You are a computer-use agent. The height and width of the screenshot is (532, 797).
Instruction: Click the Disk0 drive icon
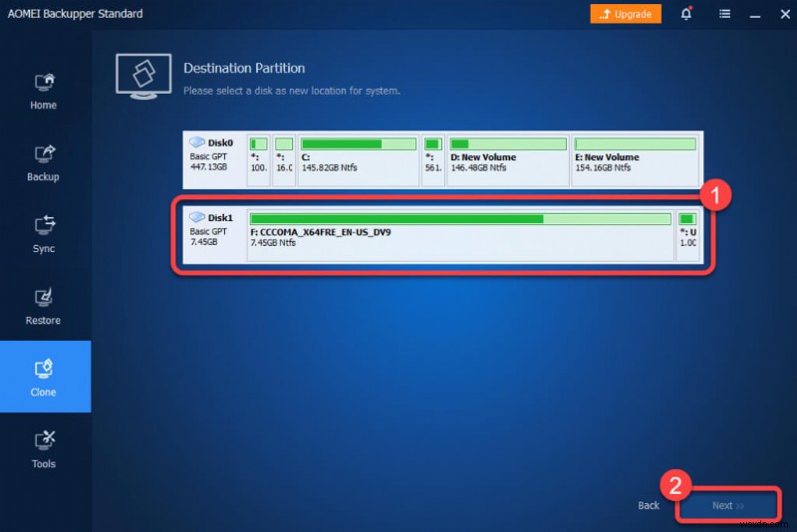[x=197, y=141]
